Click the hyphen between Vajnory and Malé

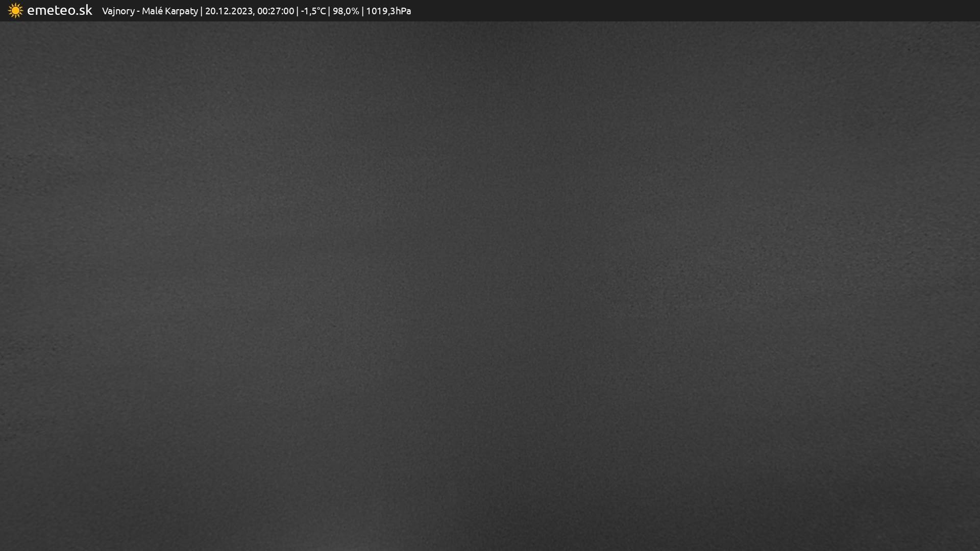(x=138, y=12)
